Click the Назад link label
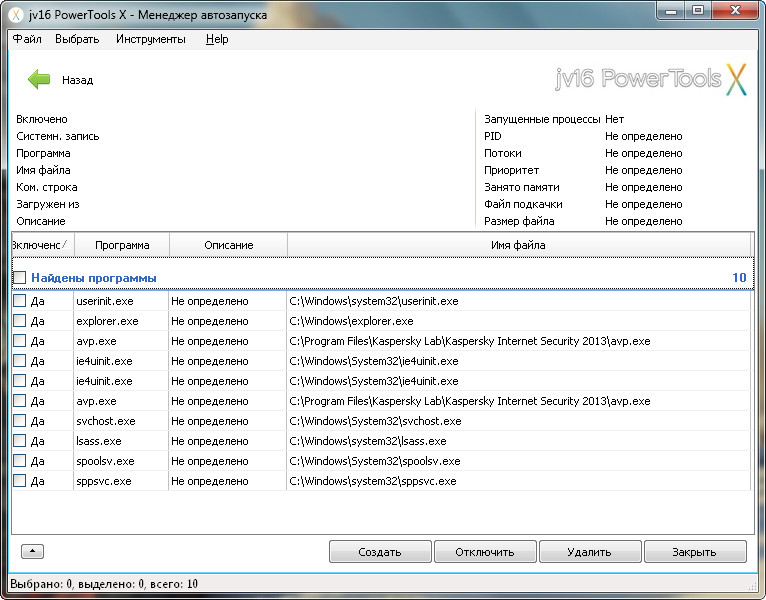 (77, 80)
